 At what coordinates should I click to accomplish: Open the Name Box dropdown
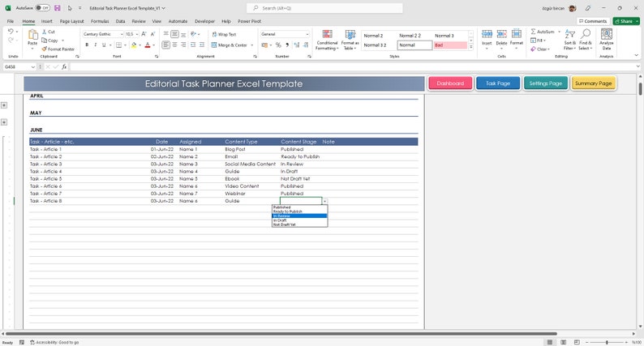[32, 66]
